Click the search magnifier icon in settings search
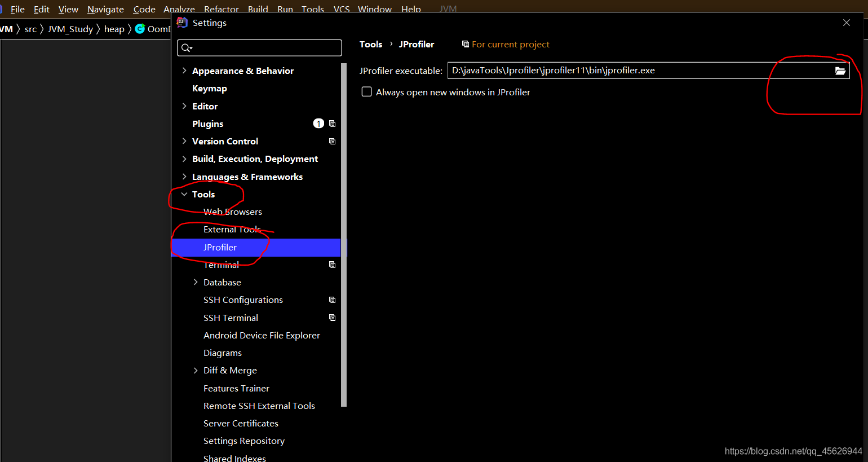The width and height of the screenshot is (868, 462). (x=187, y=48)
